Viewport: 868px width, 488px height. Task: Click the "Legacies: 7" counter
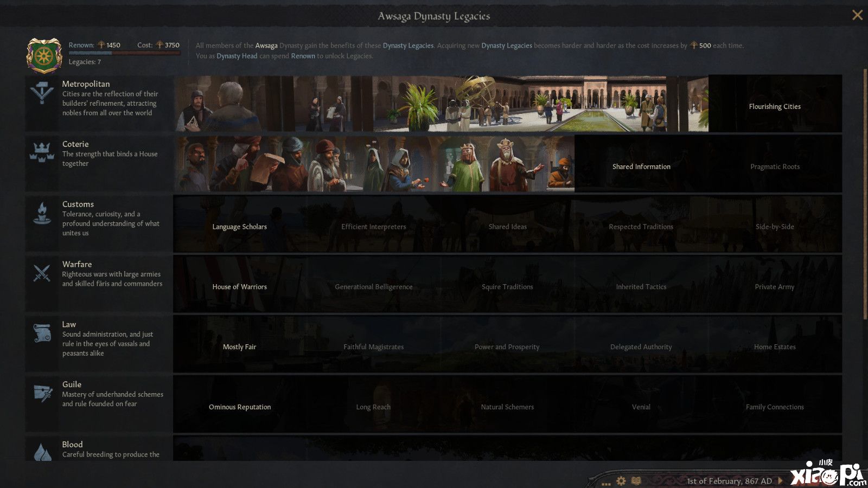85,62
